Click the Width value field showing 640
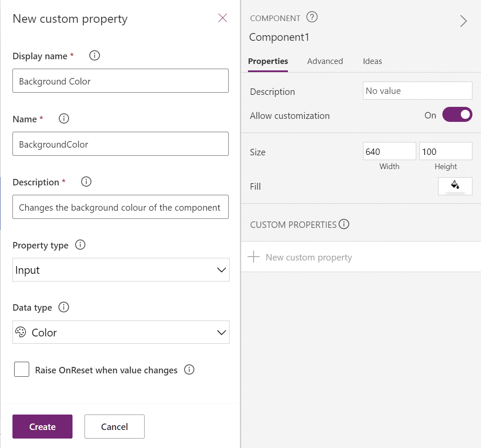 pos(389,151)
